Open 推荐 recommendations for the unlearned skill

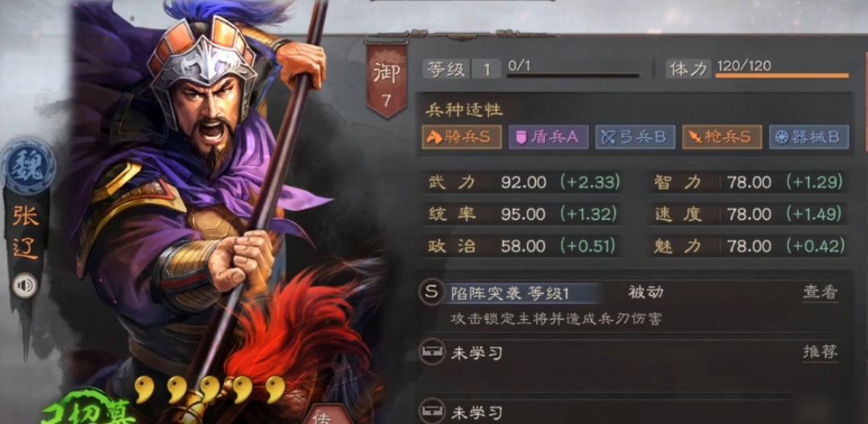[821, 352]
